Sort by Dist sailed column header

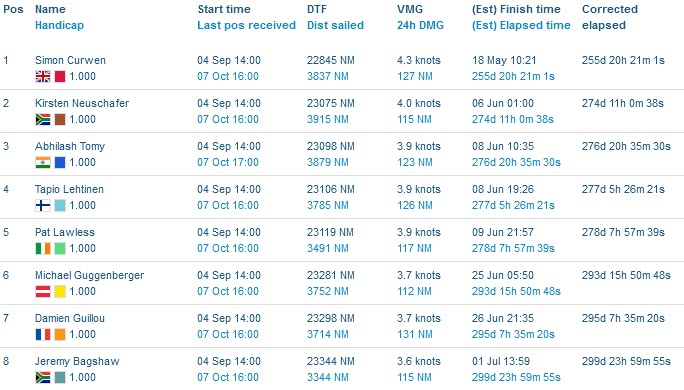point(335,25)
